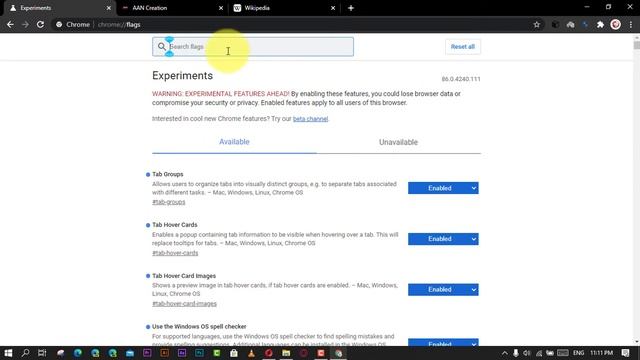Focus the Search flags input field

(253, 47)
